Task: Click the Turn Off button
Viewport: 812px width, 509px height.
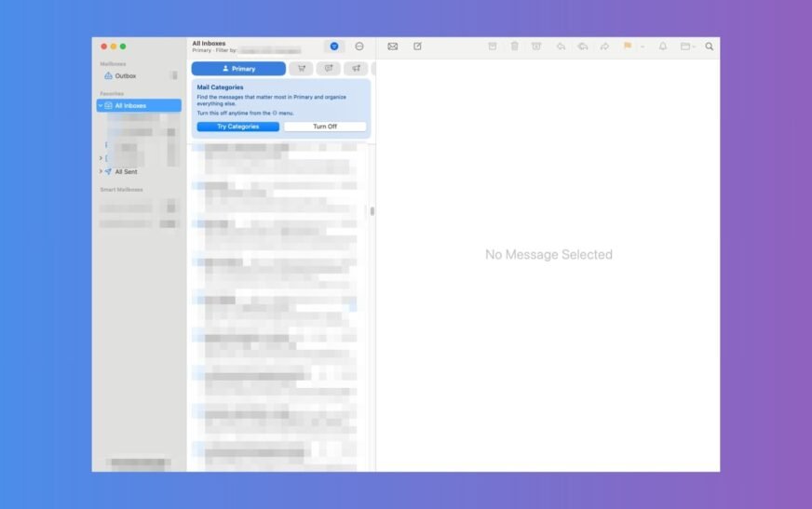Action: click(325, 127)
